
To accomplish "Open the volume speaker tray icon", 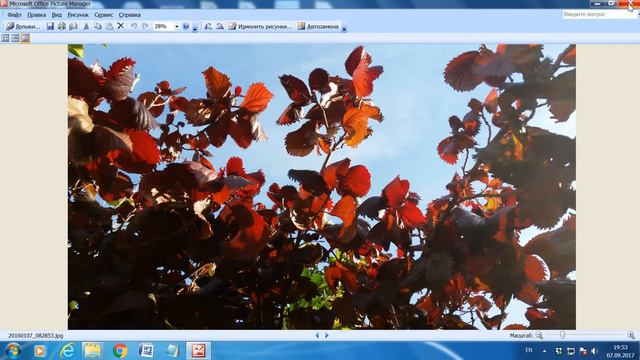I will (594, 351).
